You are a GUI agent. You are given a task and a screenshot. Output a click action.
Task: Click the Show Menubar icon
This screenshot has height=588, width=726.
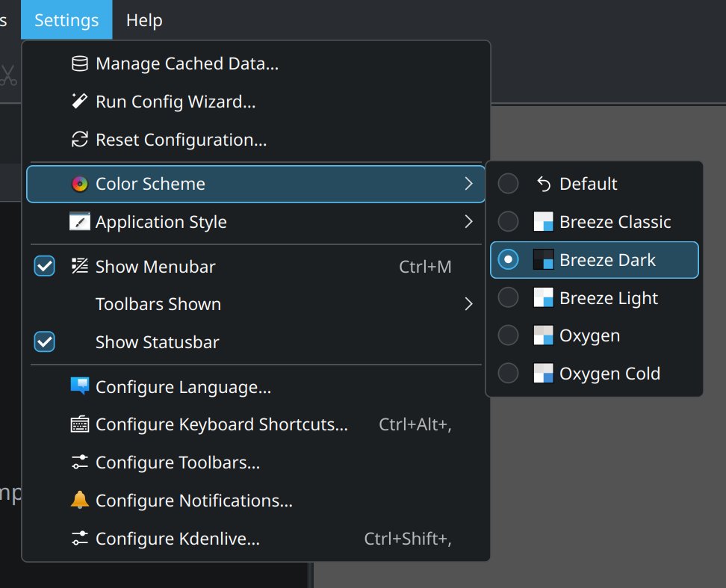(x=80, y=266)
